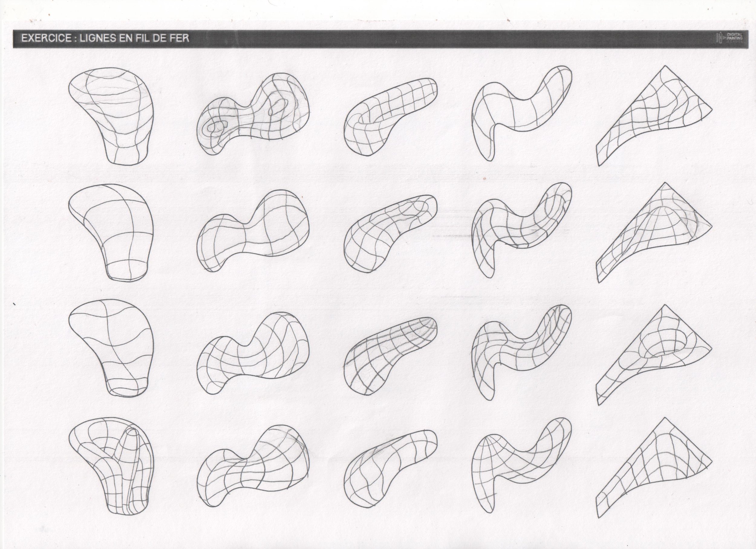The height and width of the screenshot is (549, 756).
Task: Select the peanut shape with concentric contour rings
Action: [252, 117]
